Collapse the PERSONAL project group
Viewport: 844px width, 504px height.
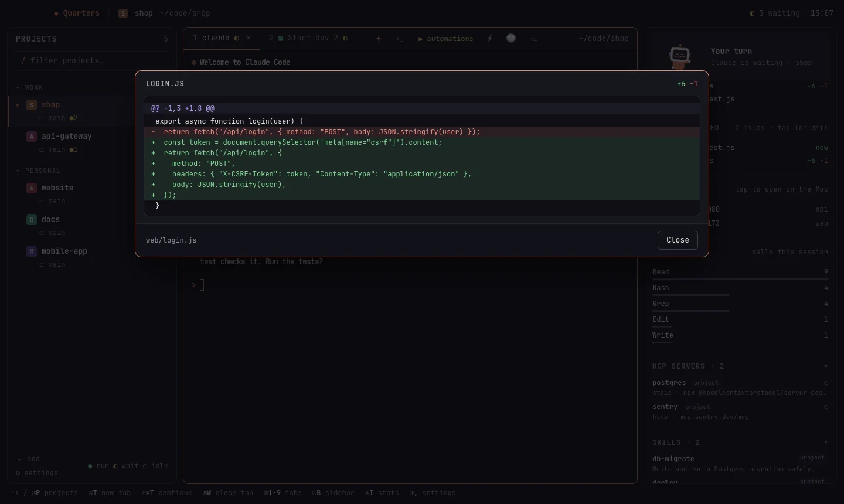pyautogui.click(x=38, y=171)
